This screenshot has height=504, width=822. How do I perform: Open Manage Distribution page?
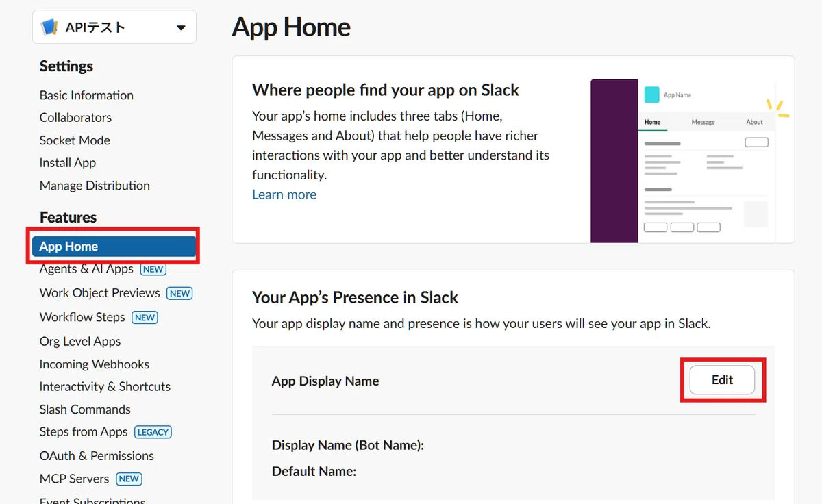tap(95, 186)
